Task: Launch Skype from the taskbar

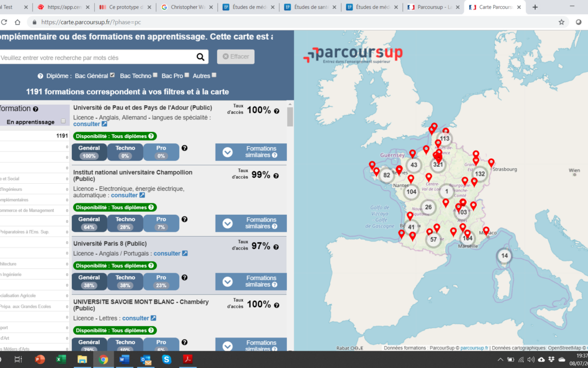Action: point(166,359)
